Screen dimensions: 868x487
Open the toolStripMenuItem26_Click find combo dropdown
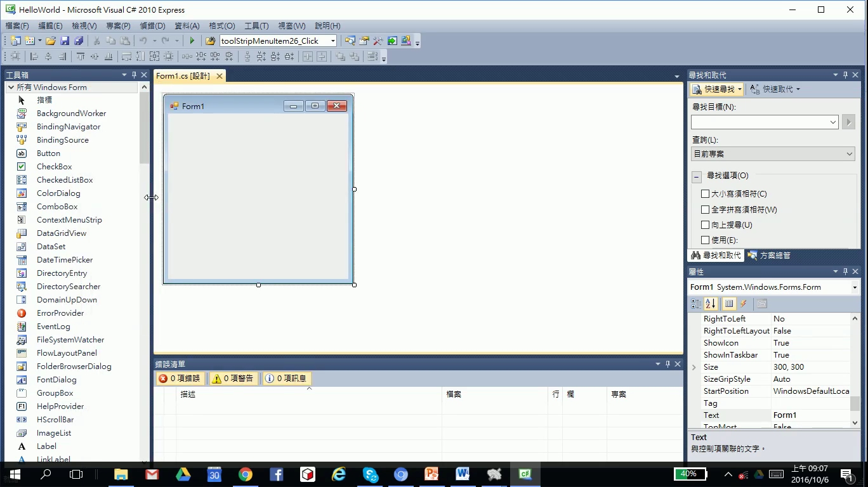[x=333, y=41]
